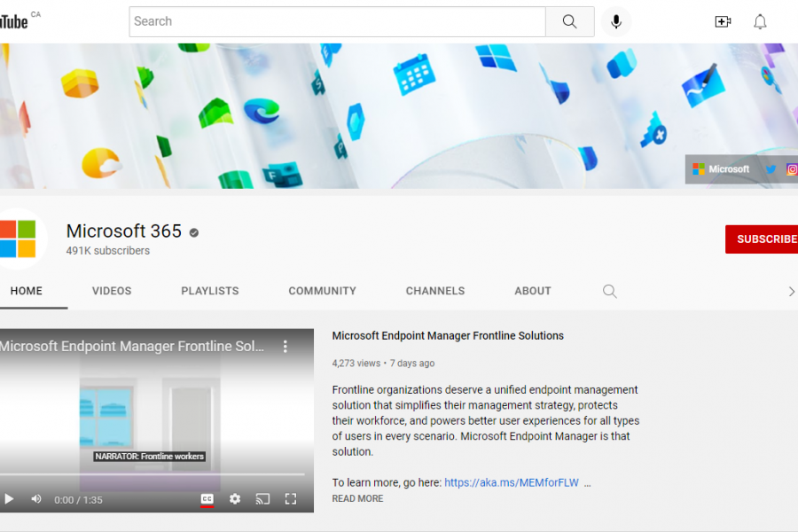Screen dimensions: 798x532
Task: Focus the Search input field
Action: 337,22
